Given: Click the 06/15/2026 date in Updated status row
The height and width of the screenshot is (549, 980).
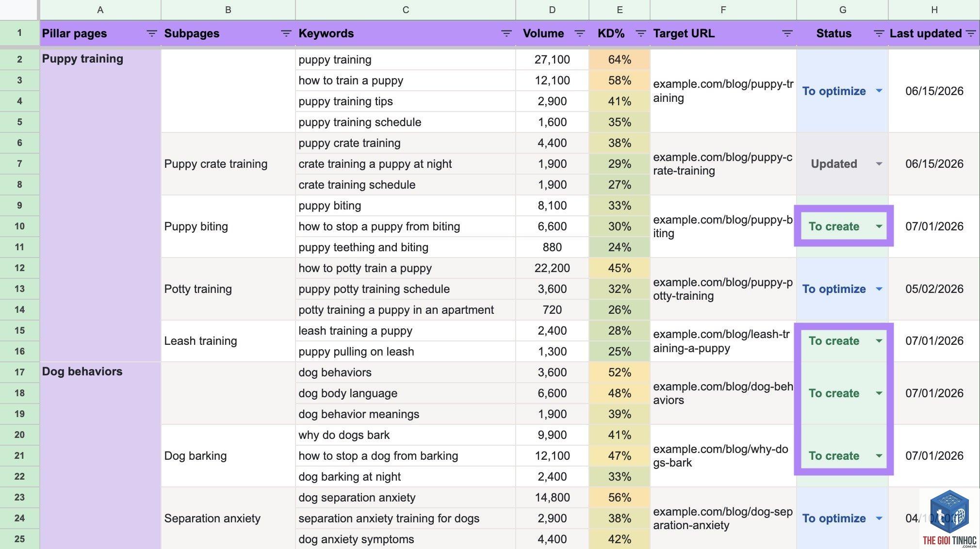Looking at the screenshot, I should pos(934,164).
